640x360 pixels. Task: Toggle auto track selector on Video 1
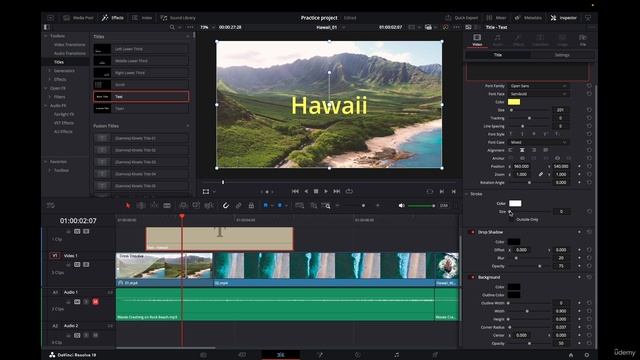coord(77,264)
